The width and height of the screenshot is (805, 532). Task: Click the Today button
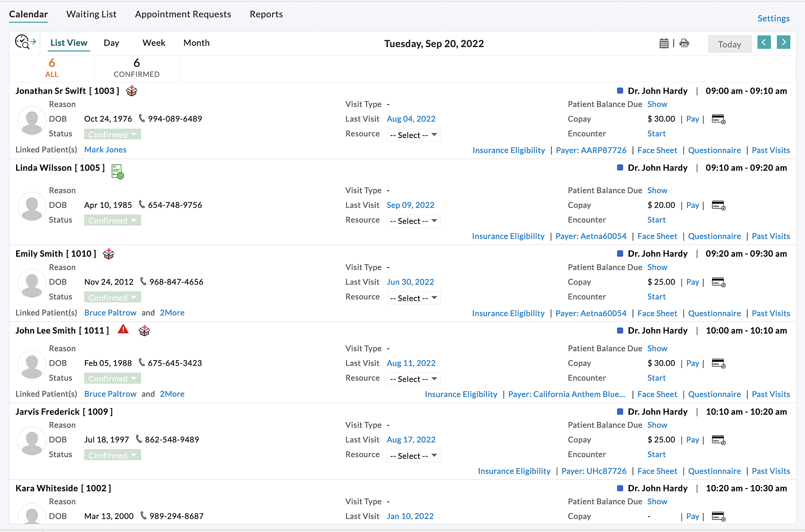pos(729,44)
